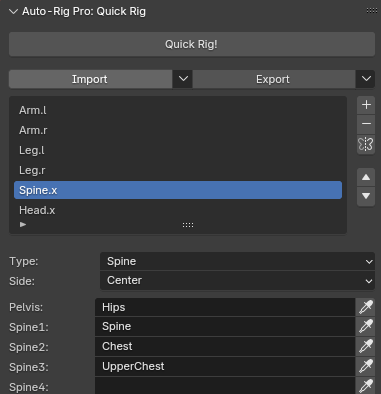Click the Spine3 field containing UpperChest
This screenshot has height=394, width=381.
(x=225, y=366)
